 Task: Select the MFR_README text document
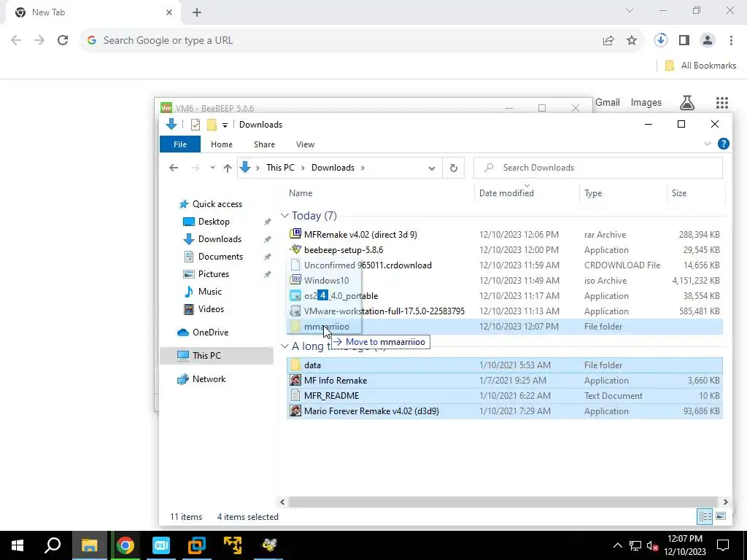332,396
